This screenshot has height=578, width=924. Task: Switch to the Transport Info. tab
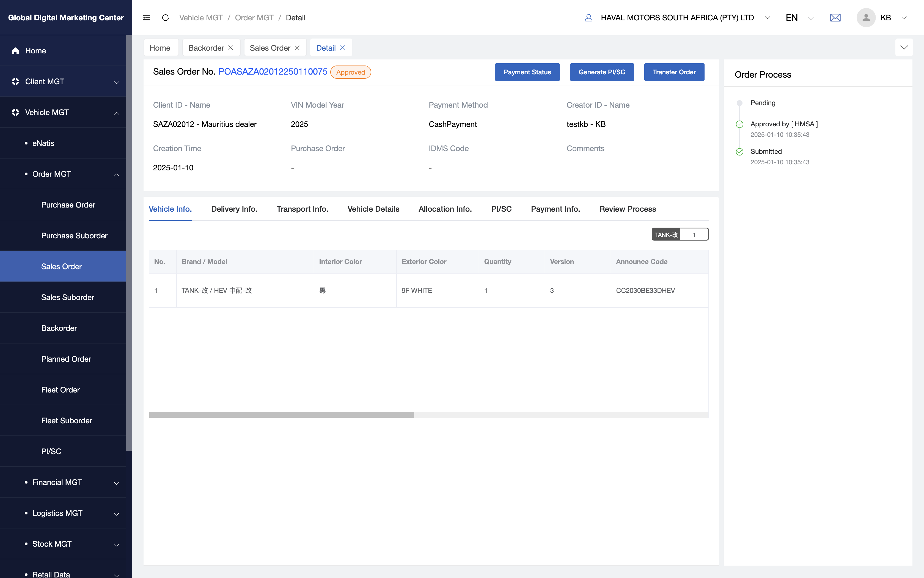point(302,209)
